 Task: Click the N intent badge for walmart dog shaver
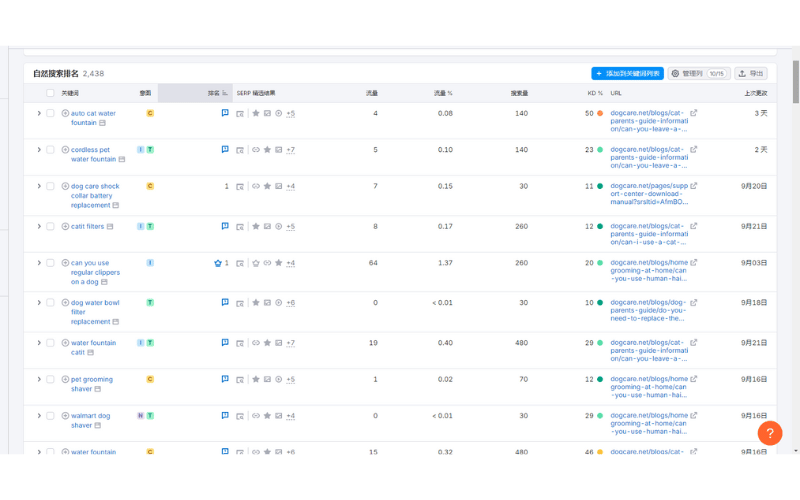(x=140, y=416)
